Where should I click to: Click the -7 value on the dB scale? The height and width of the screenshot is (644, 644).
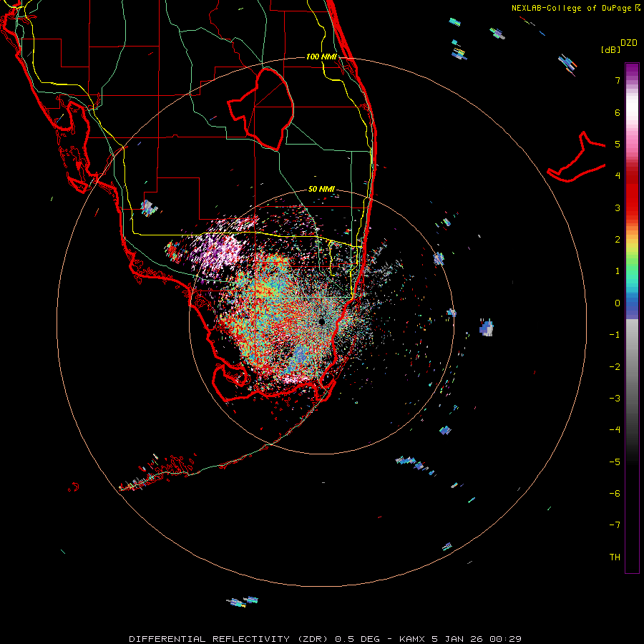pos(615,525)
